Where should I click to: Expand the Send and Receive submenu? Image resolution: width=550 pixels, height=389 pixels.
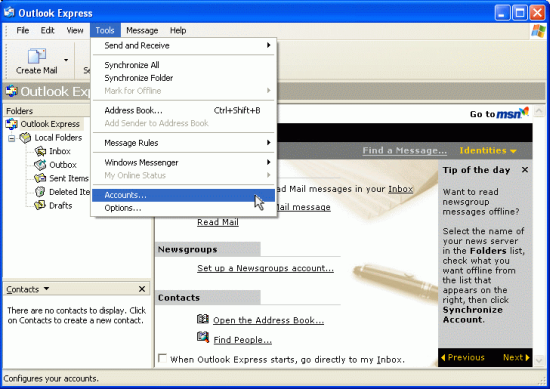coord(183,46)
